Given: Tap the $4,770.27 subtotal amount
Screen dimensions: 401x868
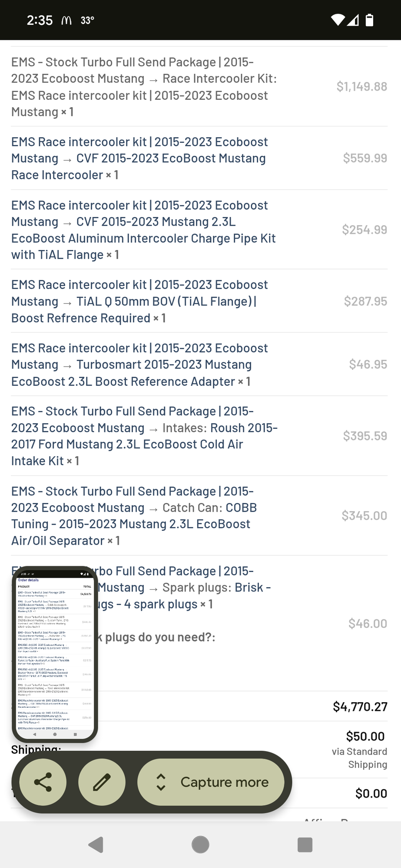Looking at the screenshot, I should 360,707.
